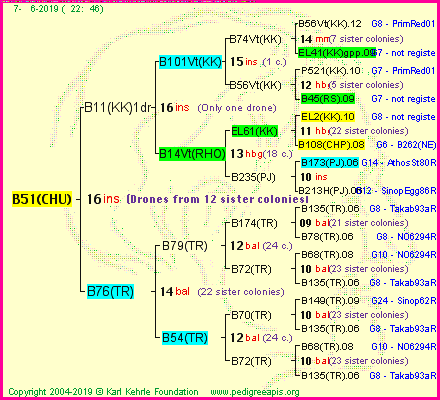Click 'G7 - PrimRed01' lineage label
This screenshot has width=440, height=400.
(403, 71)
